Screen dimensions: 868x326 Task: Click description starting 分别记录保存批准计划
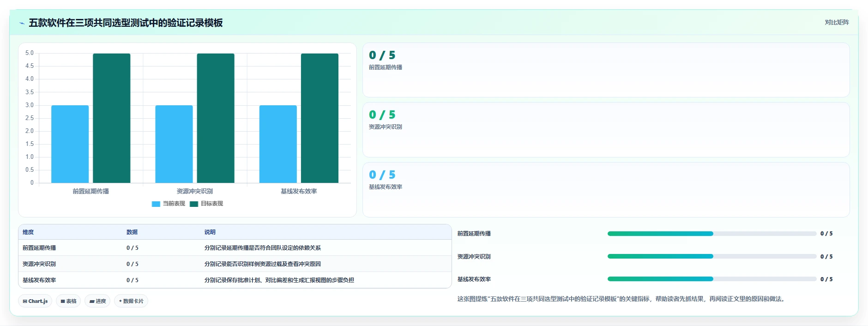(279, 280)
